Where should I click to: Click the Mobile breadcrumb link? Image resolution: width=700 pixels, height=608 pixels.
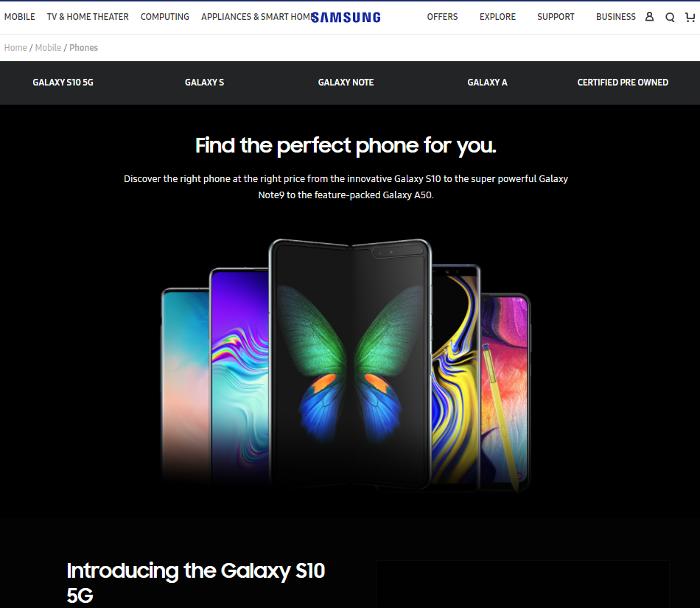click(x=48, y=48)
